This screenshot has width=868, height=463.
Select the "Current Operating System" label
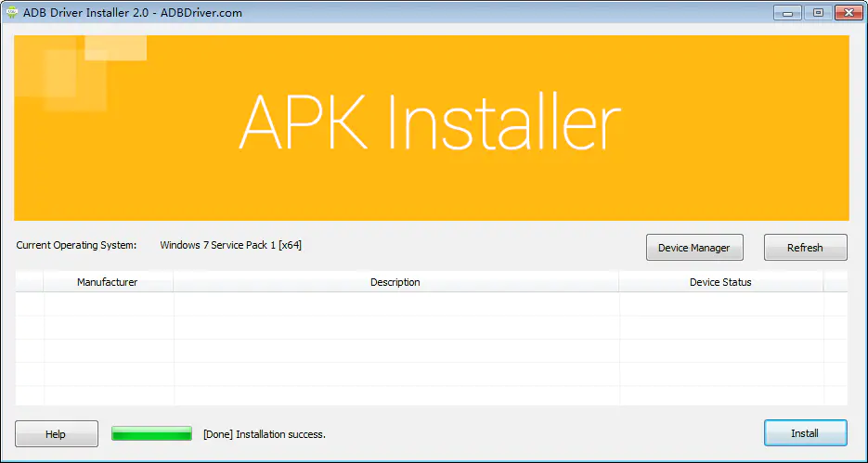[x=76, y=246]
